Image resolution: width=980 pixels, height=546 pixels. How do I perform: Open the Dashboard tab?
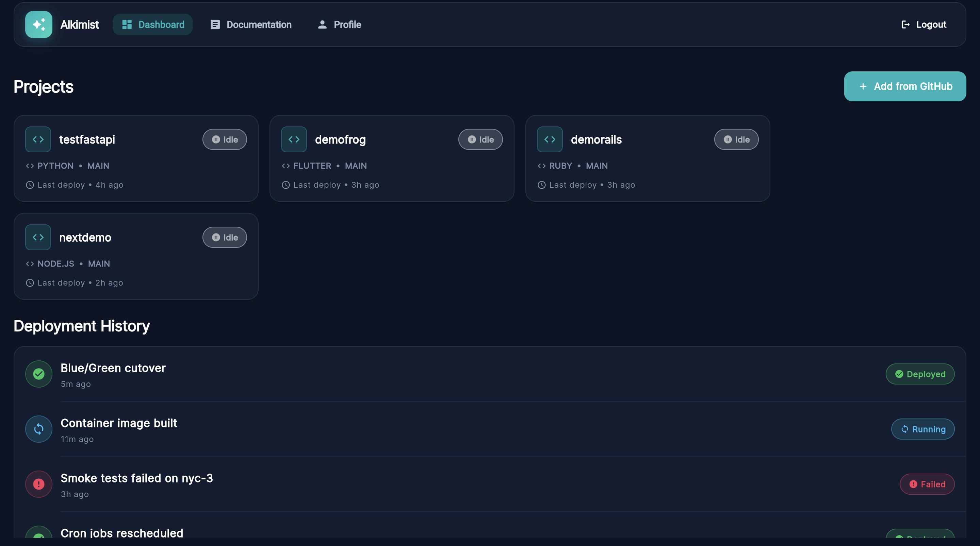tap(153, 24)
